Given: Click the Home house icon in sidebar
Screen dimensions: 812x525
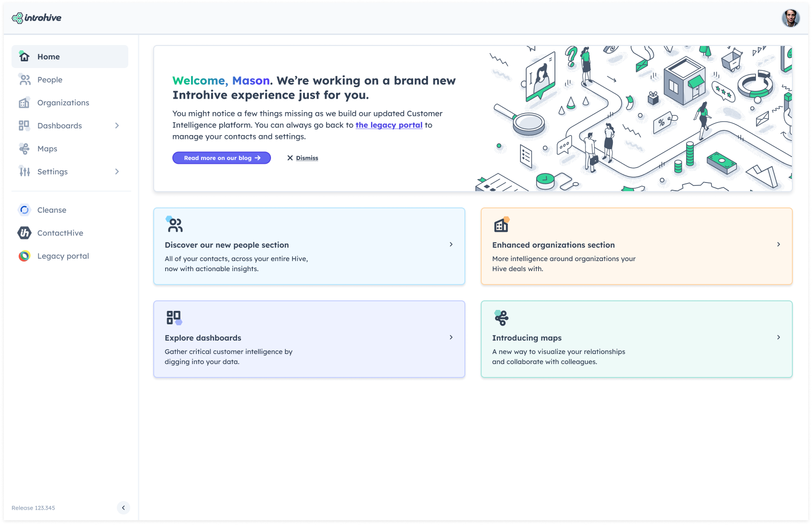Looking at the screenshot, I should pos(24,57).
